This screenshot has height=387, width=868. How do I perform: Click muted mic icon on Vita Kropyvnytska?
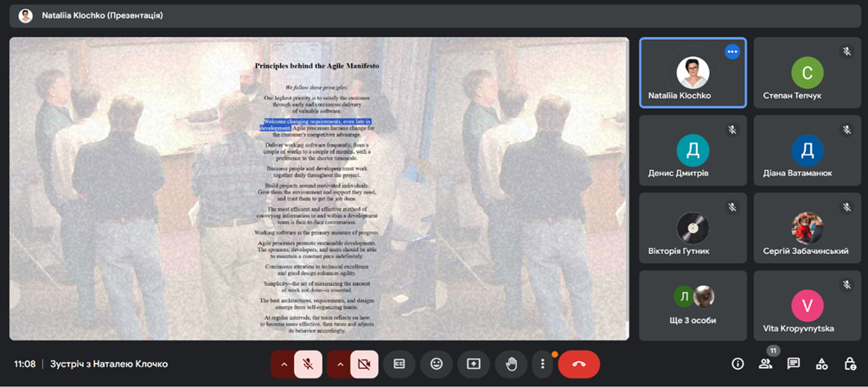pyautogui.click(x=846, y=285)
